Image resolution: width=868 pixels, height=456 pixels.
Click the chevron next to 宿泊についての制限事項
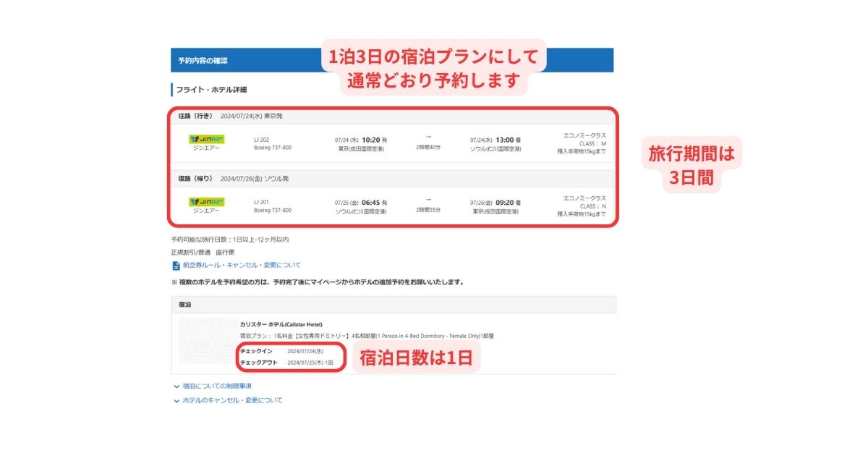click(x=176, y=387)
